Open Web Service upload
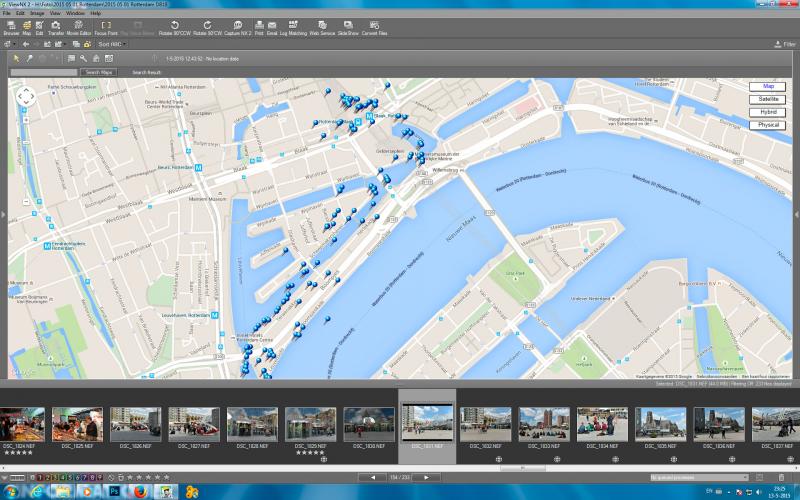This screenshot has width=800, height=500. 322,28
